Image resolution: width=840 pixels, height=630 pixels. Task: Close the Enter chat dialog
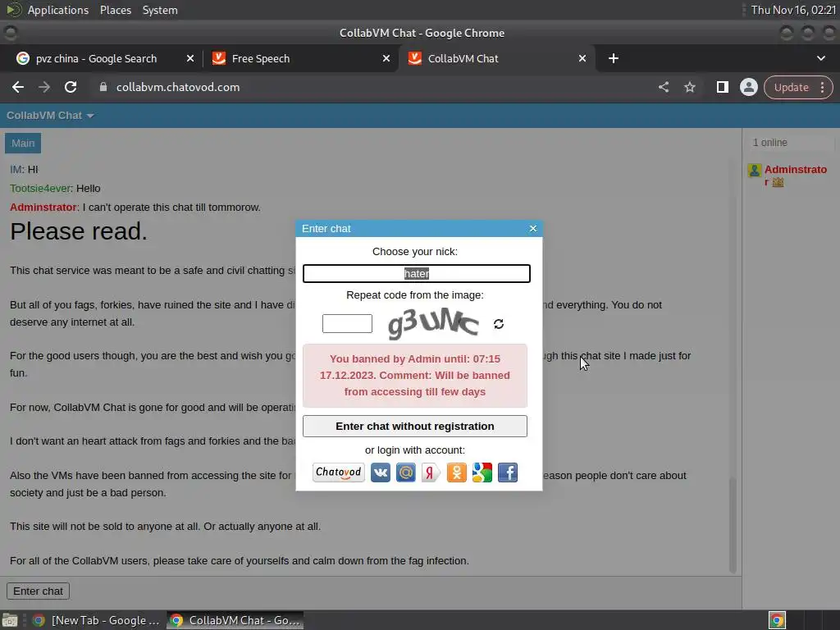coord(533,229)
